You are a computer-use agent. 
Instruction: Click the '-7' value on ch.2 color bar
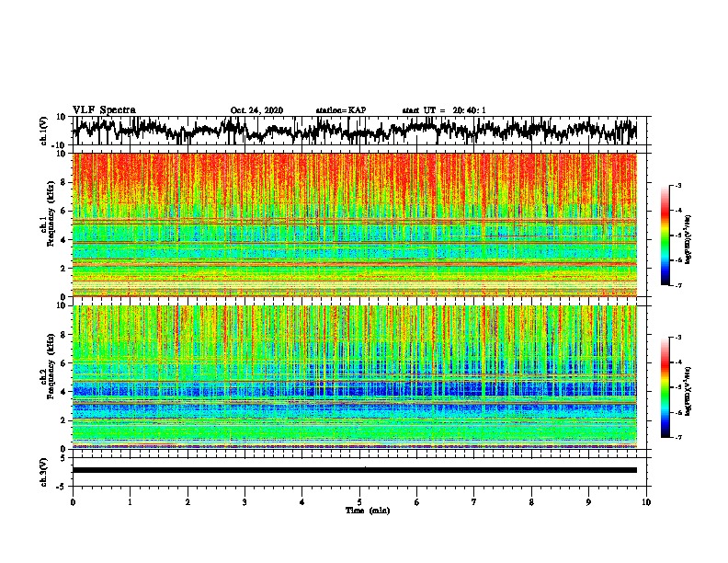click(x=678, y=437)
